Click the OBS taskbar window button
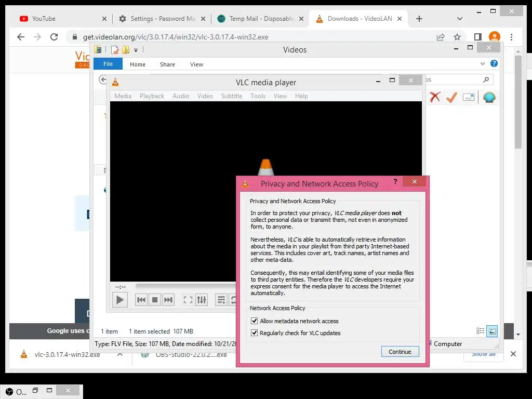 pyautogui.click(x=16, y=392)
